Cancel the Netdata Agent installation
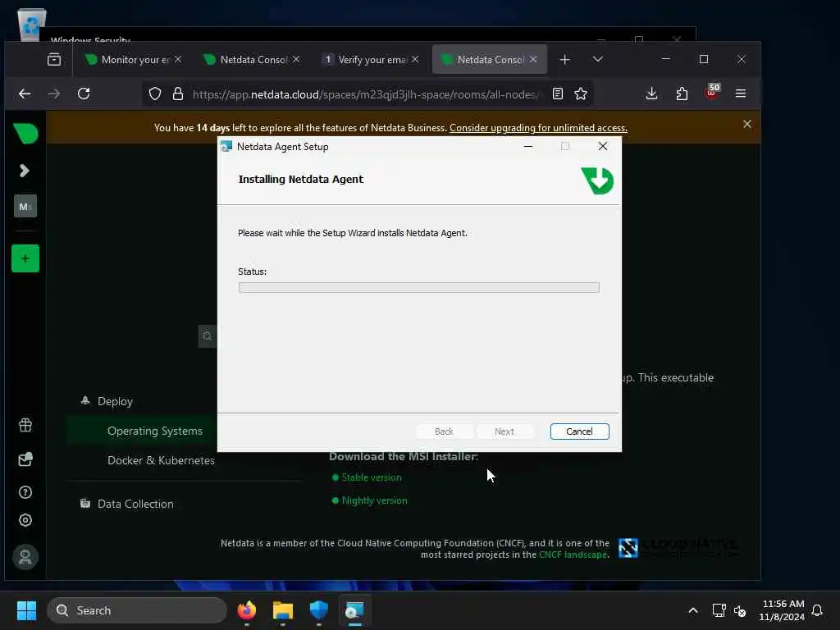 coord(579,431)
